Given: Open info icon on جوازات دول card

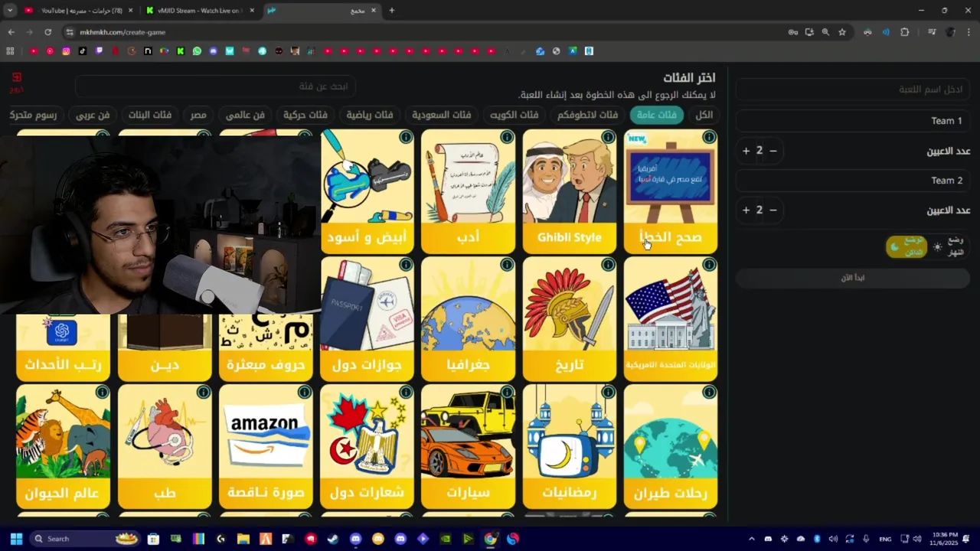Looking at the screenshot, I should (406, 265).
